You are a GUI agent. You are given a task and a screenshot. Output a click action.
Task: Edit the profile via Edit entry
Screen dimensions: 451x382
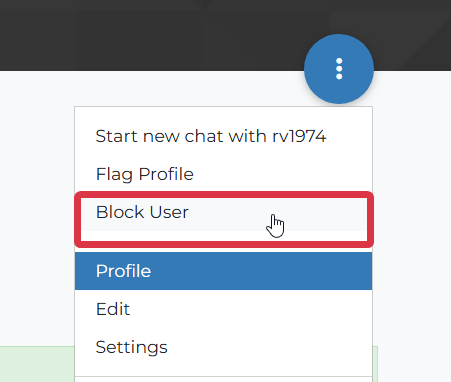pyautogui.click(x=223, y=309)
